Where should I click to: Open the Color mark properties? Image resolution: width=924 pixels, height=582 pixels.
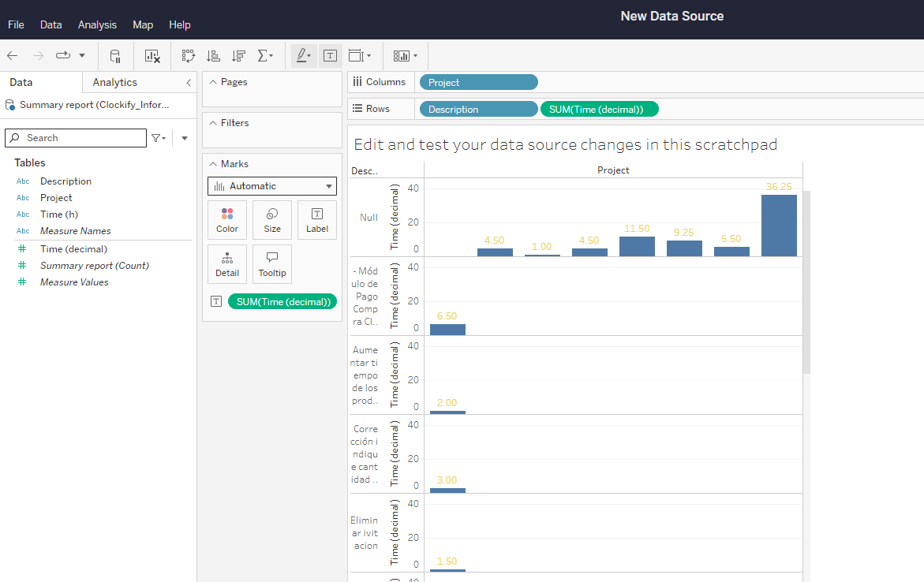click(226, 220)
